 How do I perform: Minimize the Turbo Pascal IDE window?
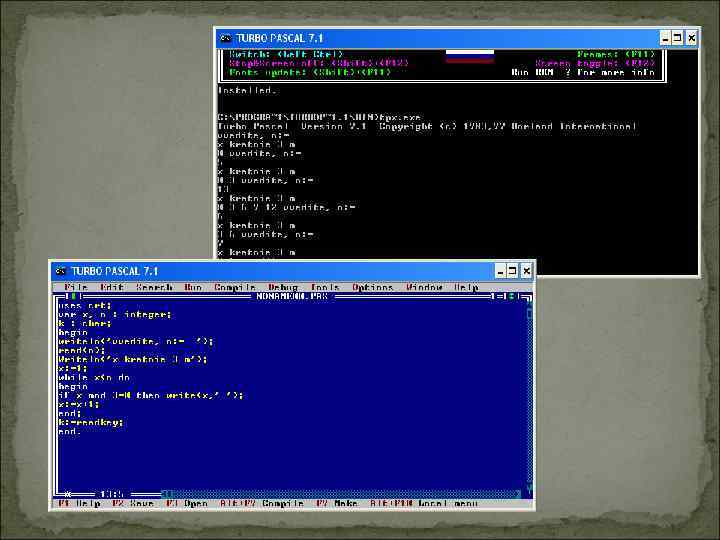click(501, 271)
